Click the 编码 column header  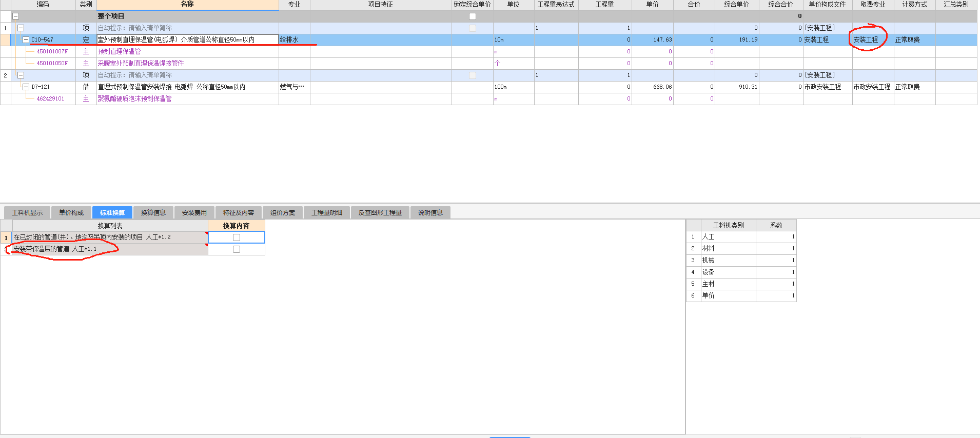pos(43,5)
